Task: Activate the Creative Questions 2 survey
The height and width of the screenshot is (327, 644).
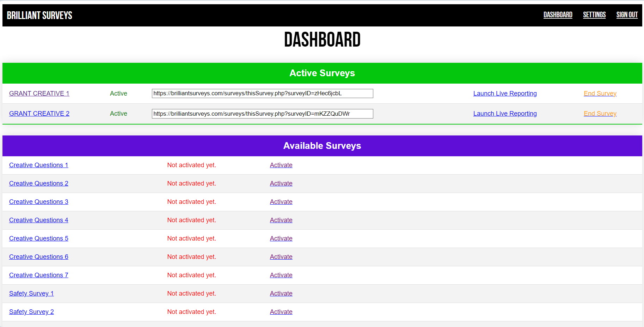Action: pyautogui.click(x=281, y=183)
